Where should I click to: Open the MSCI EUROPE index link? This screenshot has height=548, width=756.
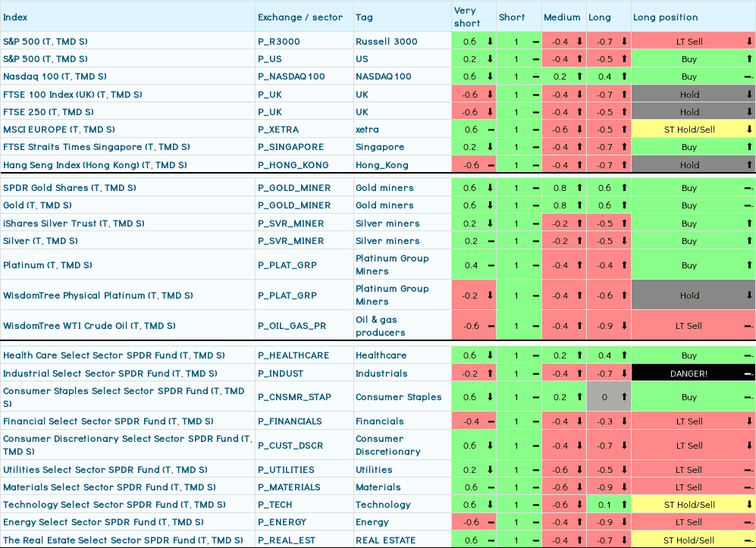coord(59,129)
